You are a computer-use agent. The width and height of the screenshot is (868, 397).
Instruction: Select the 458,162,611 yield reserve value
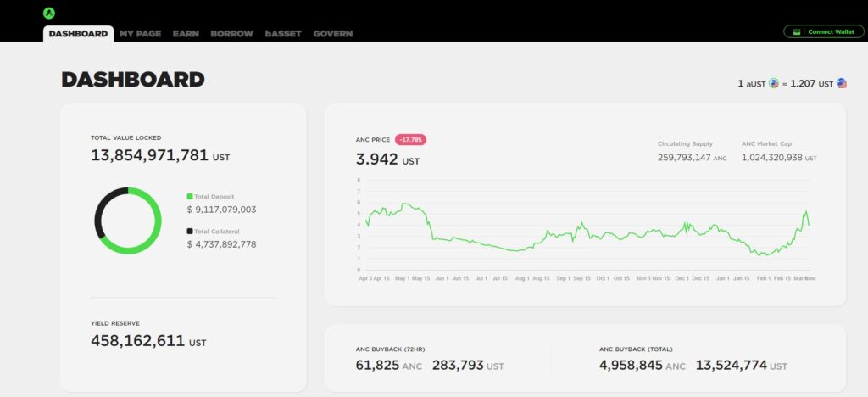point(137,340)
